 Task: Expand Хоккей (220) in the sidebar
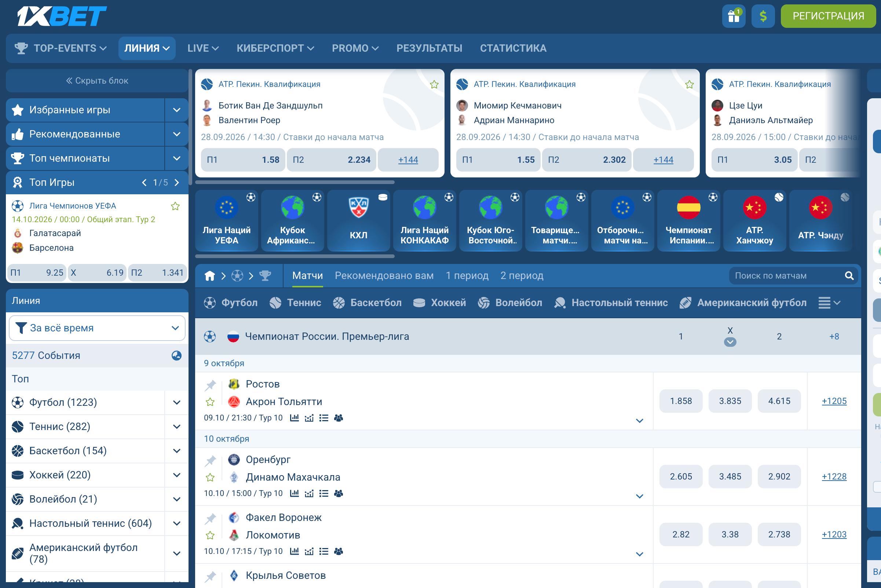point(177,475)
